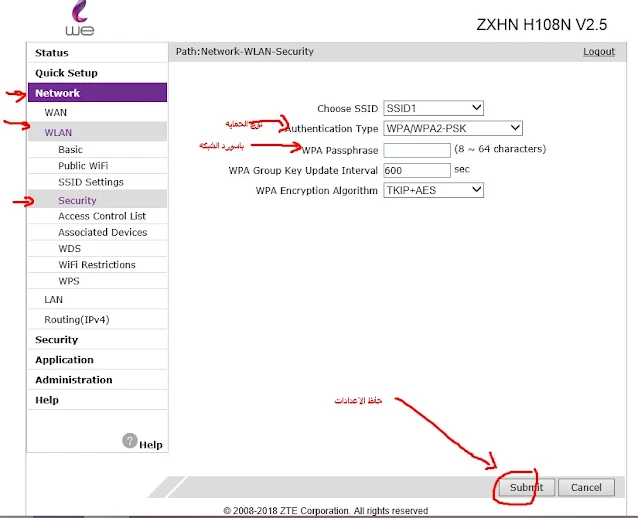Open the WAN submenu
638x518 pixels.
98,112
